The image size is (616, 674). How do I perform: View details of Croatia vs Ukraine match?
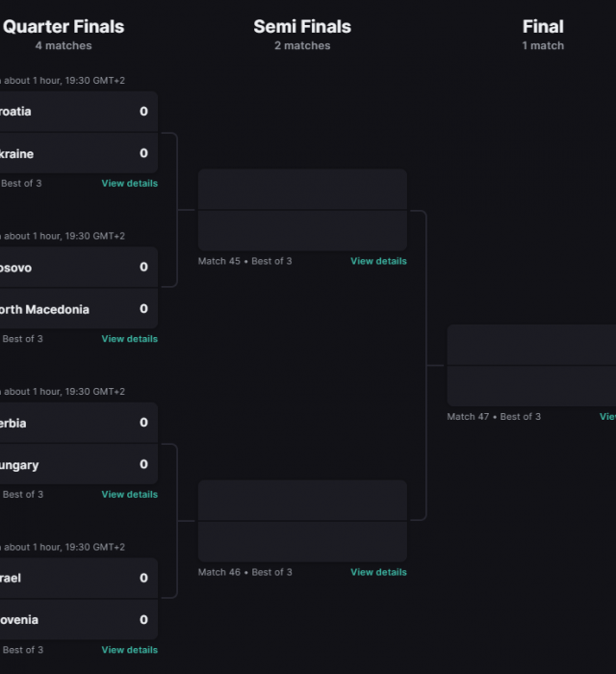pos(129,183)
